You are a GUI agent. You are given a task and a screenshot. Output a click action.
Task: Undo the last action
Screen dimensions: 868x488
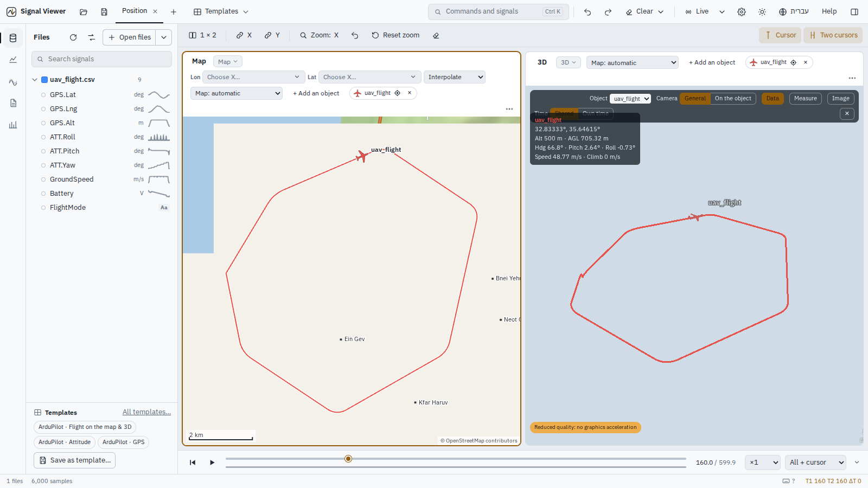click(x=588, y=11)
